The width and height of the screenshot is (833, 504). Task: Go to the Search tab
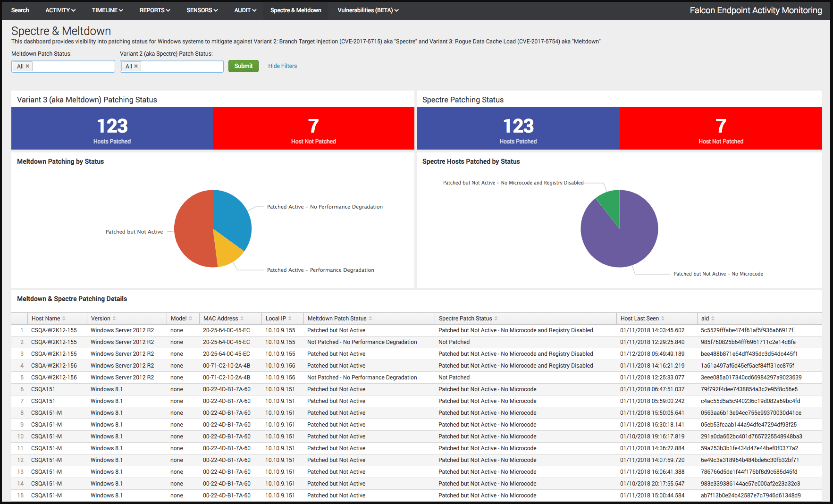[20, 10]
